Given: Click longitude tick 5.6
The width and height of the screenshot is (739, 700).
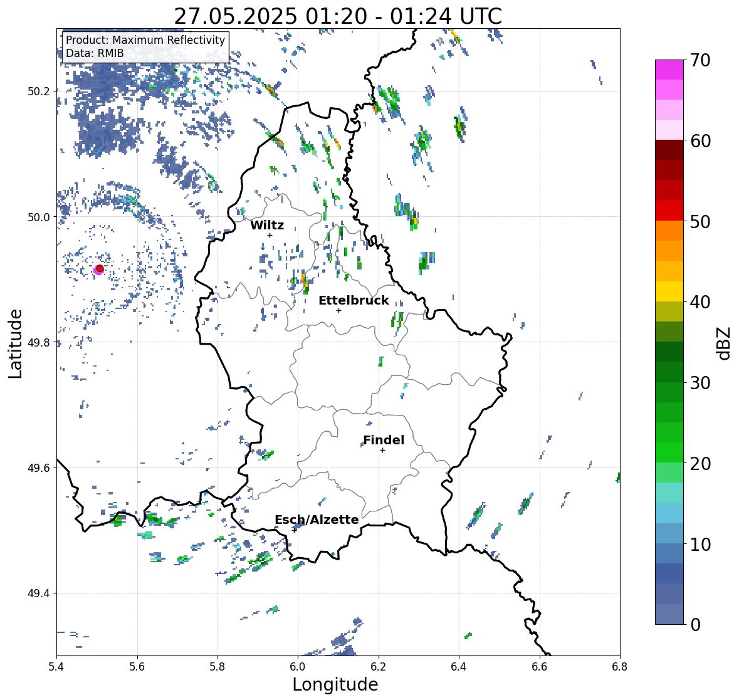Looking at the screenshot, I should [x=137, y=666].
